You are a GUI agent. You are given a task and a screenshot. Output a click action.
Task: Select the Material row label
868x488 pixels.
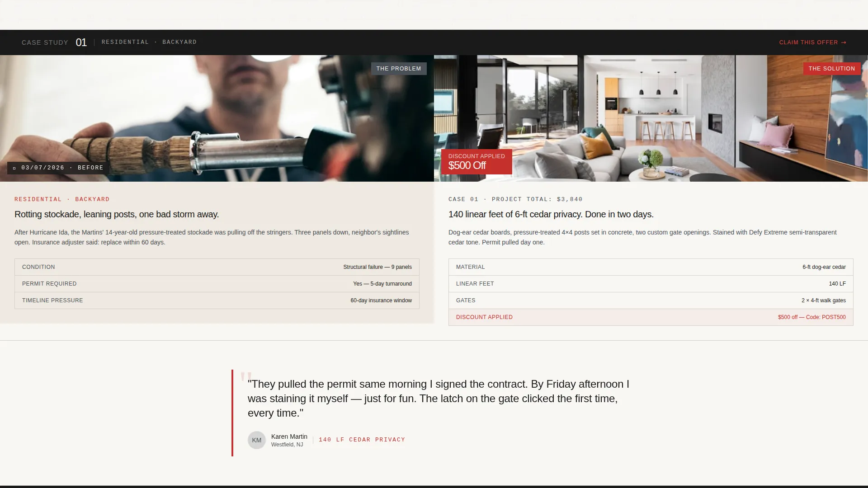[x=470, y=267]
